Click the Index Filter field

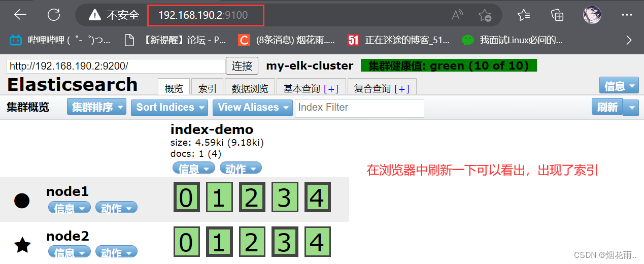point(359,108)
